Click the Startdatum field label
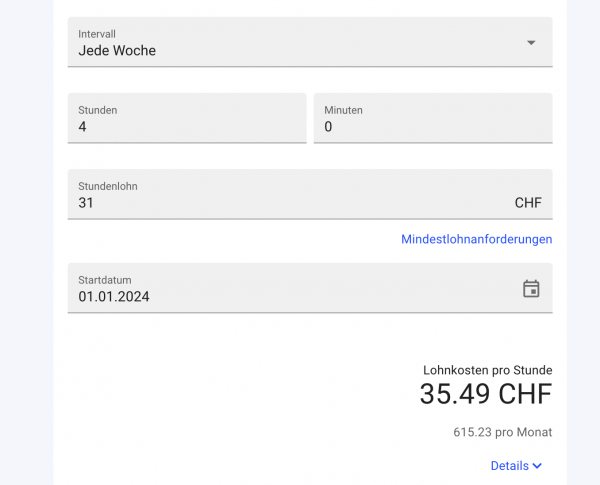 click(x=105, y=280)
